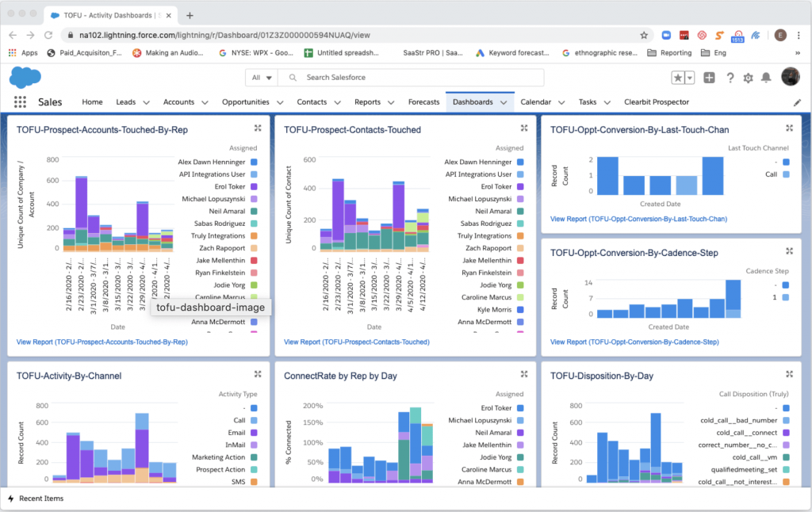Open the NYSE: WPX bookmark
Screen dimensions: 812x512
click(256, 53)
